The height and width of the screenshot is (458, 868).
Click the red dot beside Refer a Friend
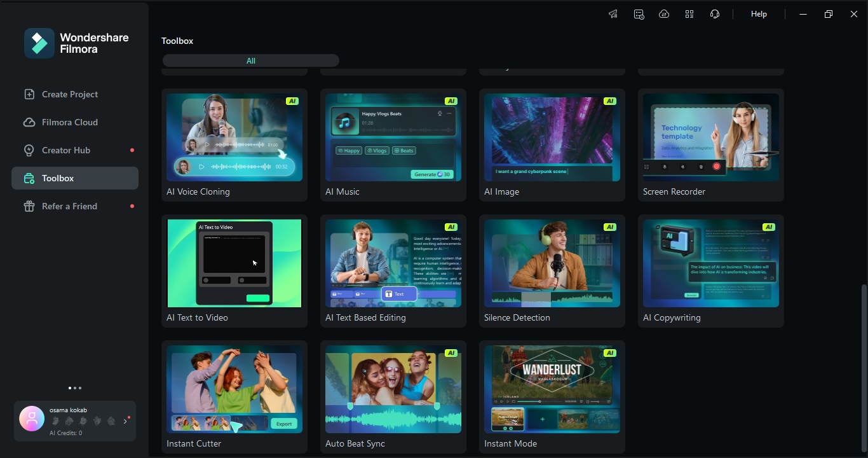pyautogui.click(x=132, y=206)
